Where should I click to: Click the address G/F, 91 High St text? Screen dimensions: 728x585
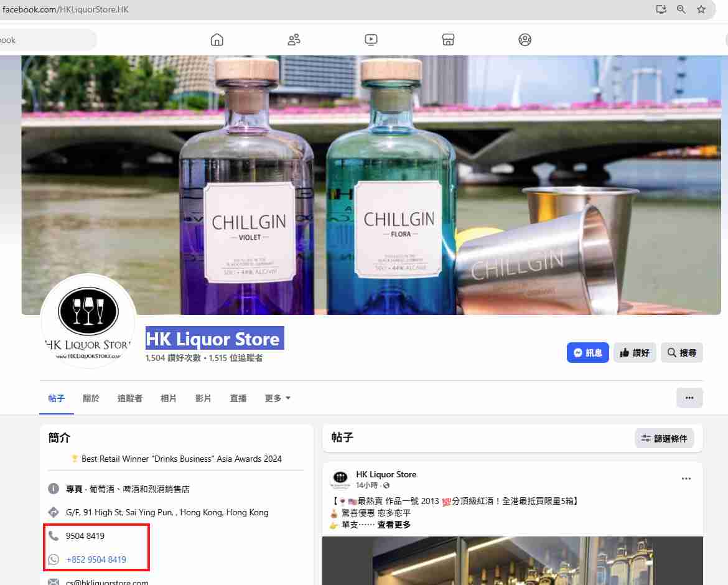pyautogui.click(x=167, y=513)
